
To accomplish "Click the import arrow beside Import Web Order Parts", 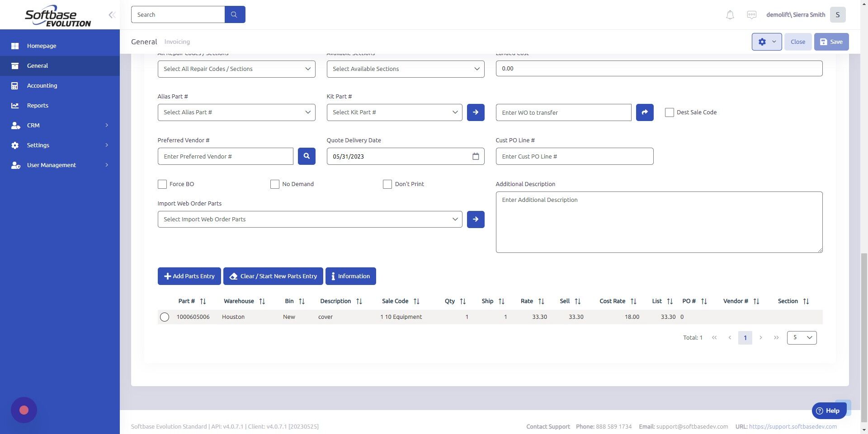I will [x=475, y=219].
